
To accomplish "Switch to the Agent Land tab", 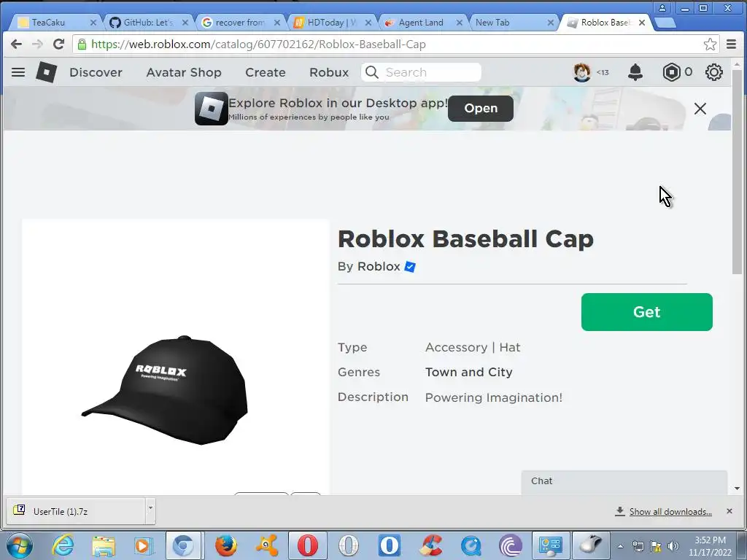I will click(x=421, y=23).
